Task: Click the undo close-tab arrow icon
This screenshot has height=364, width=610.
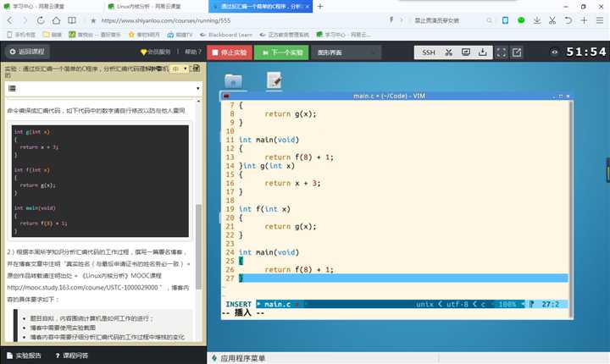Action: (568, 20)
